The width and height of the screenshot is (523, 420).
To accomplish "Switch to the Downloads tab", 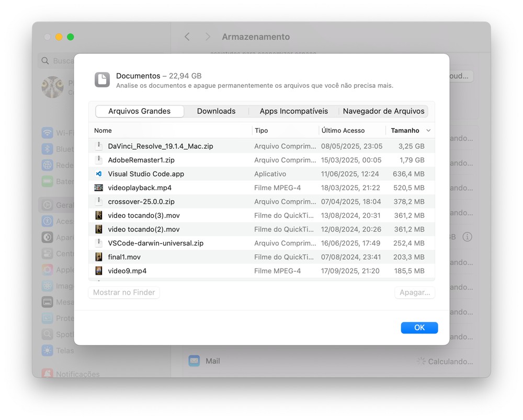I will [x=216, y=111].
